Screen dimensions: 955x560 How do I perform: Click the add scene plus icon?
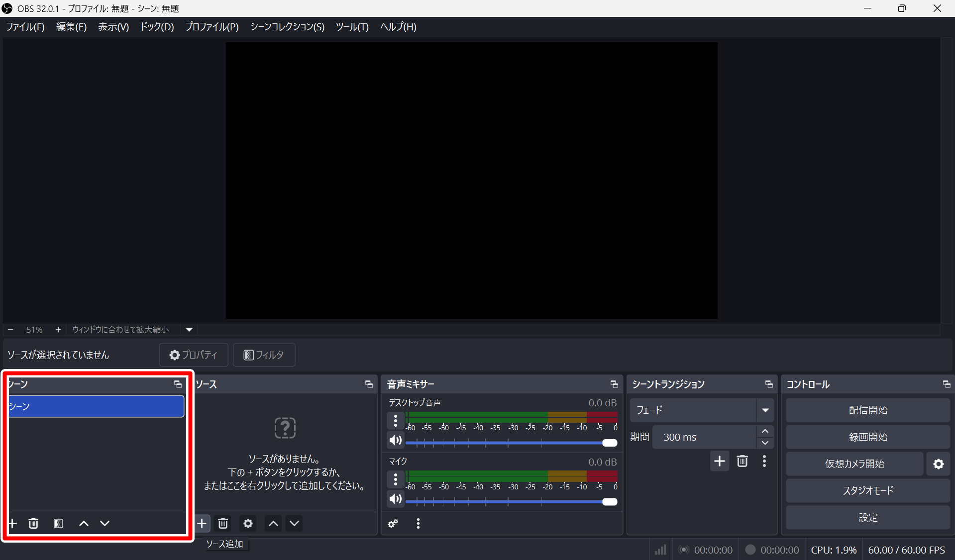[13, 523]
